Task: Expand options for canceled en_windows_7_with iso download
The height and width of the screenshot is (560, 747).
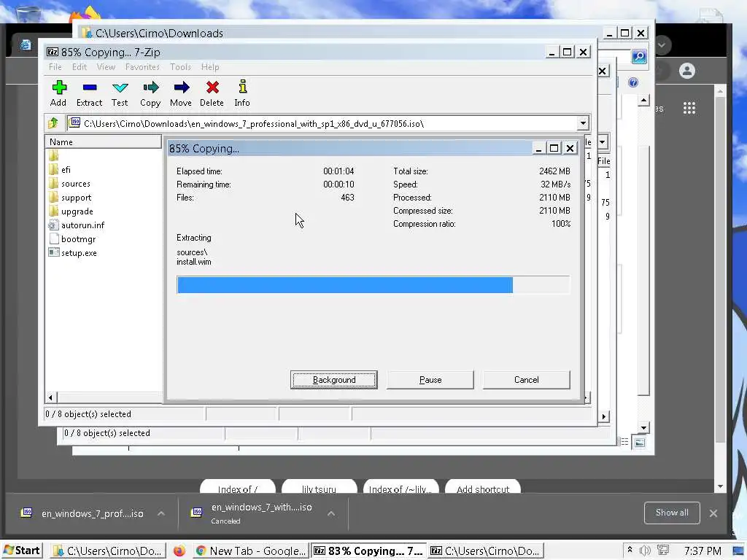Action: [x=331, y=513]
